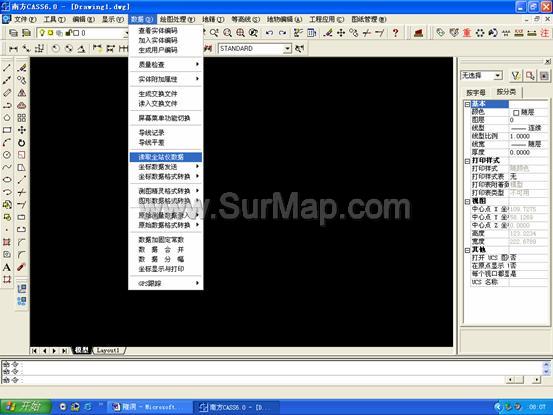
Task: Switch to the Layout1 tab
Action: (x=108, y=350)
